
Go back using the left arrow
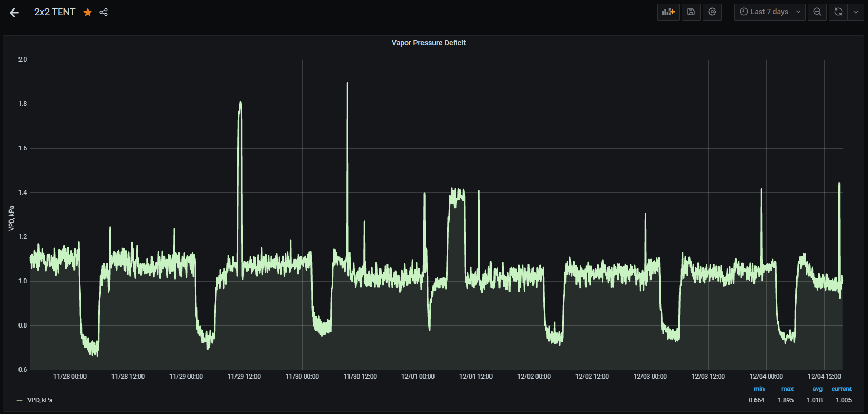pyautogui.click(x=14, y=13)
